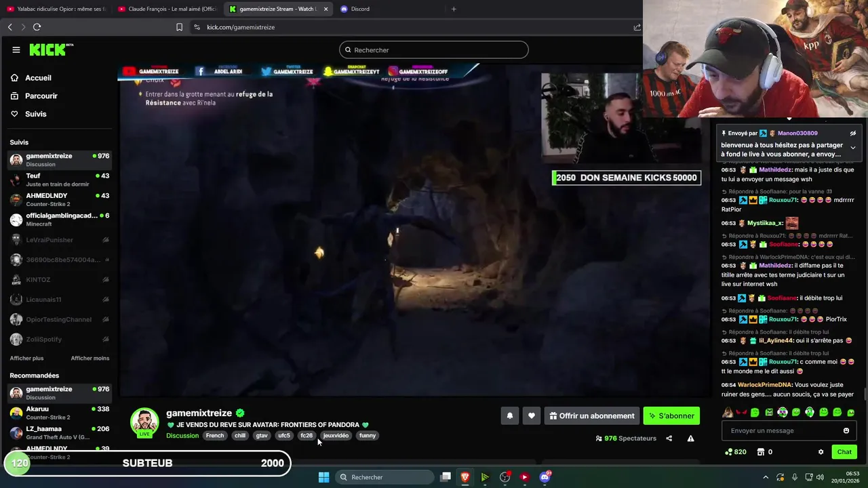The width and height of the screenshot is (868, 488).
Task: Open chat settings gear icon
Action: (x=821, y=452)
